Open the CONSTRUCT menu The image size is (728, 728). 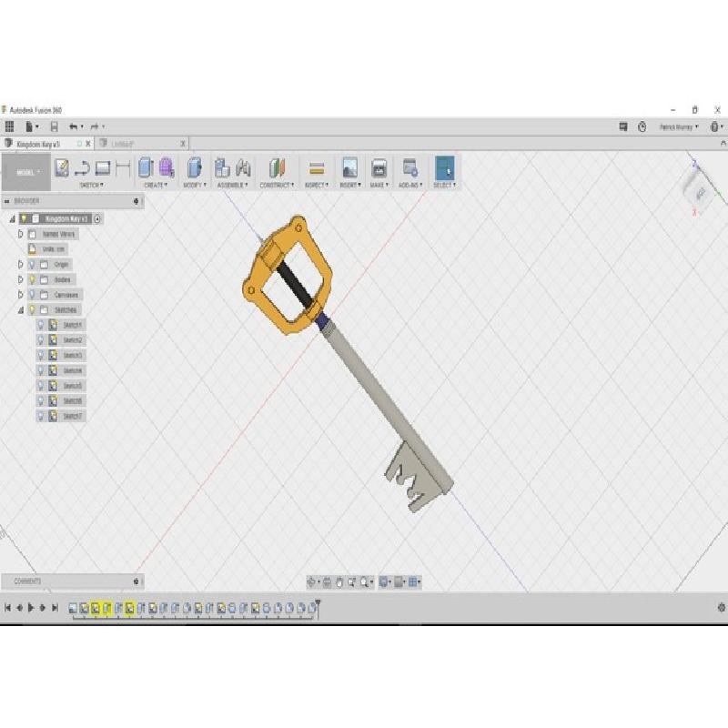coord(277,186)
